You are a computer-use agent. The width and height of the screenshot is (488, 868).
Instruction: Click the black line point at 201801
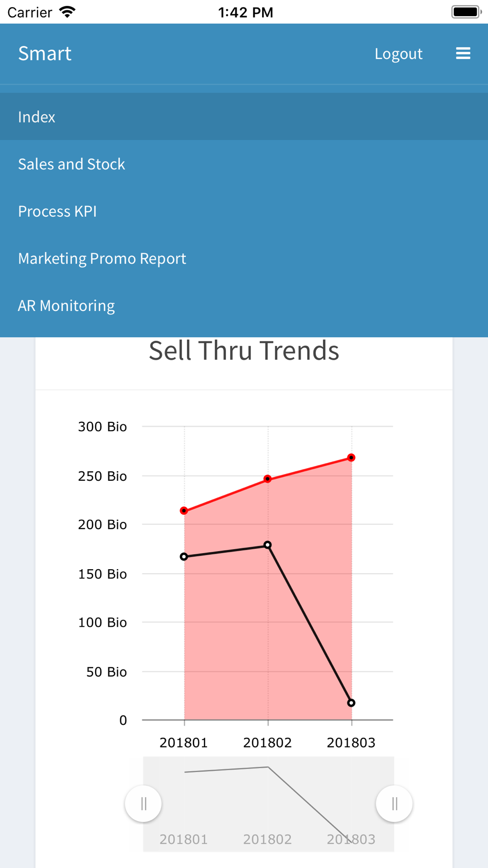(x=184, y=557)
